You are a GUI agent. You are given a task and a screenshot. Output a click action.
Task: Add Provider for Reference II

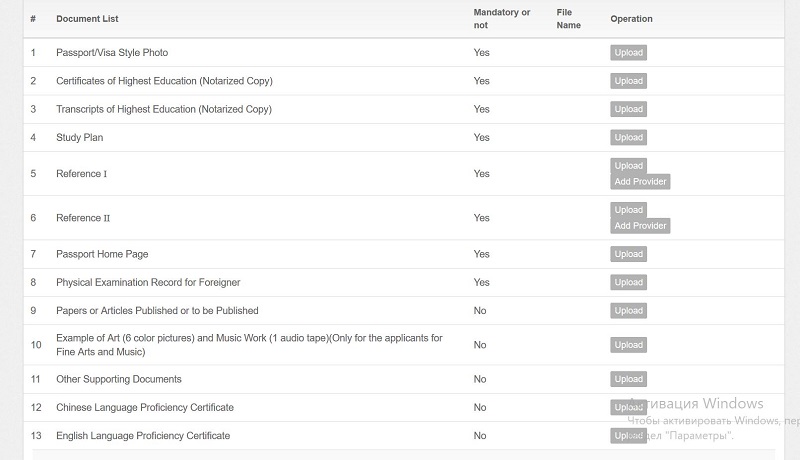coord(640,225)
